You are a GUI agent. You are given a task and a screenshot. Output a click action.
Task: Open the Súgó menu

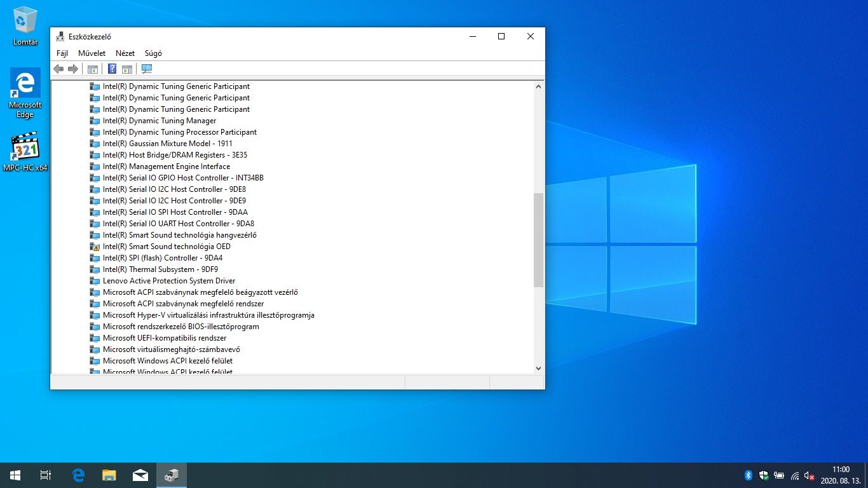click(x=153, y=53)
